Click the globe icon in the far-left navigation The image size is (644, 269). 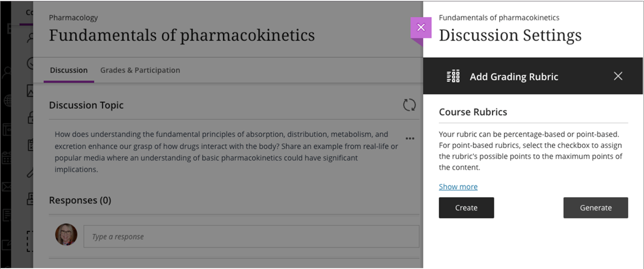(x=8, y=100)
